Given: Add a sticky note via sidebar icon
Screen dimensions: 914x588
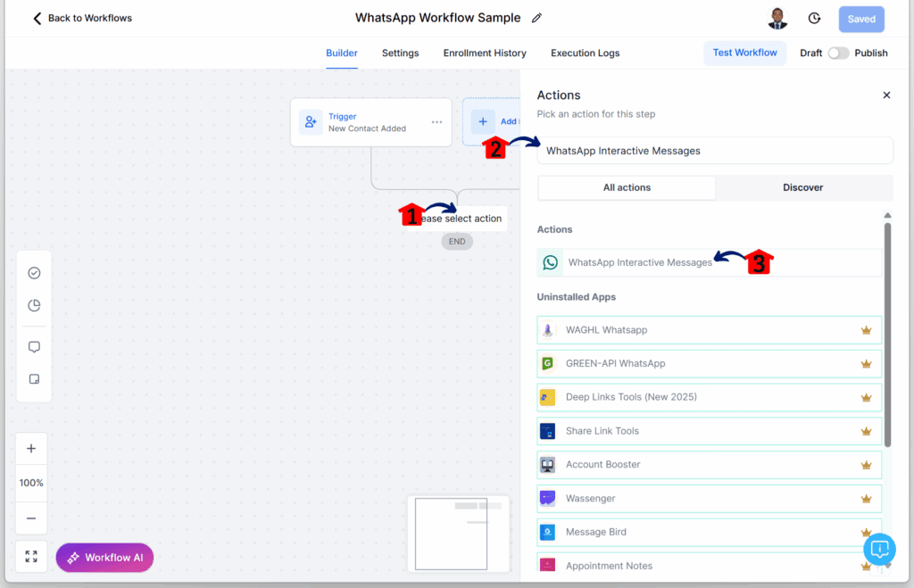Looking at the screenshot, I should click(35, 379).
